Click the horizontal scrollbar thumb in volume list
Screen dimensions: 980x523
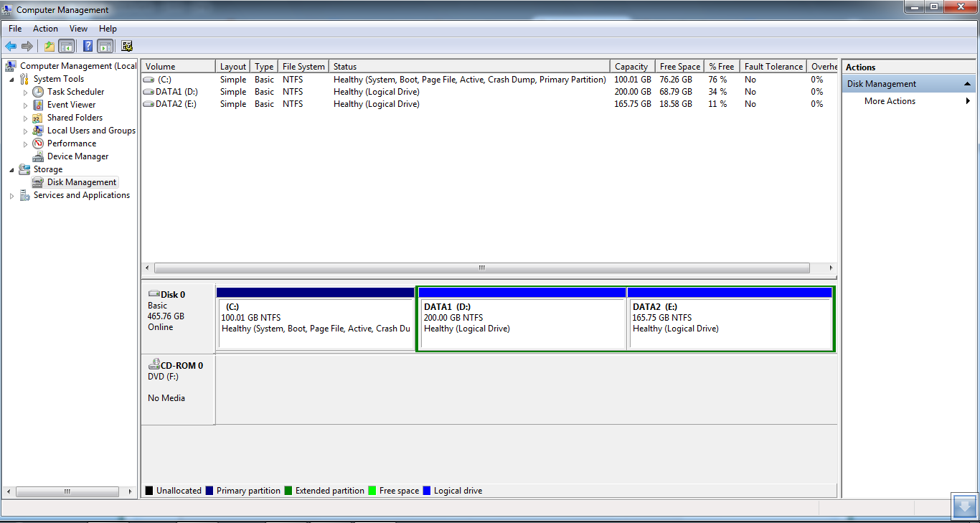pos(482,268)
